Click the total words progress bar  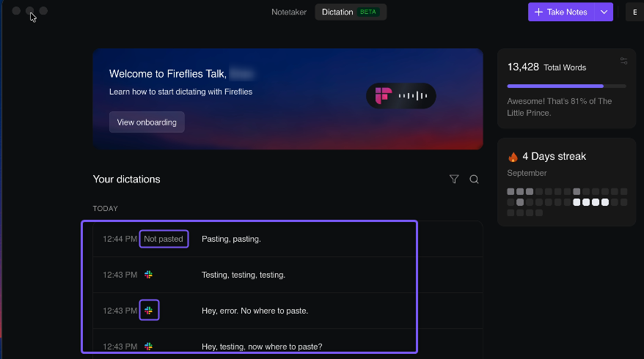click(x=566, y=86)
